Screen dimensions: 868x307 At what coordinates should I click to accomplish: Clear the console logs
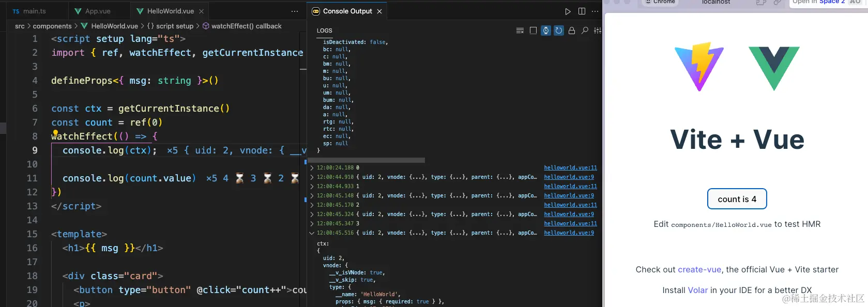(x=520, y=30)
